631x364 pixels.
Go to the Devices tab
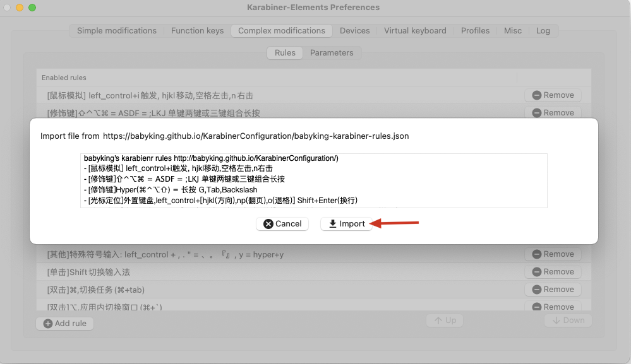(354, 30)
